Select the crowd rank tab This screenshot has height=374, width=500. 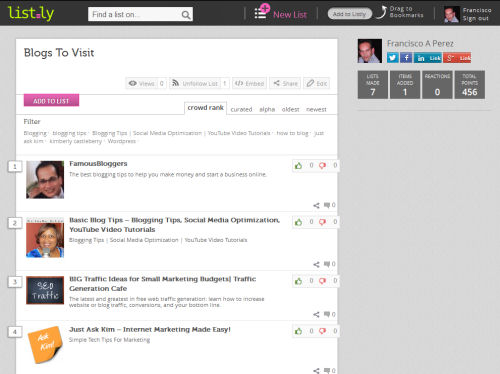coord(205,108)
